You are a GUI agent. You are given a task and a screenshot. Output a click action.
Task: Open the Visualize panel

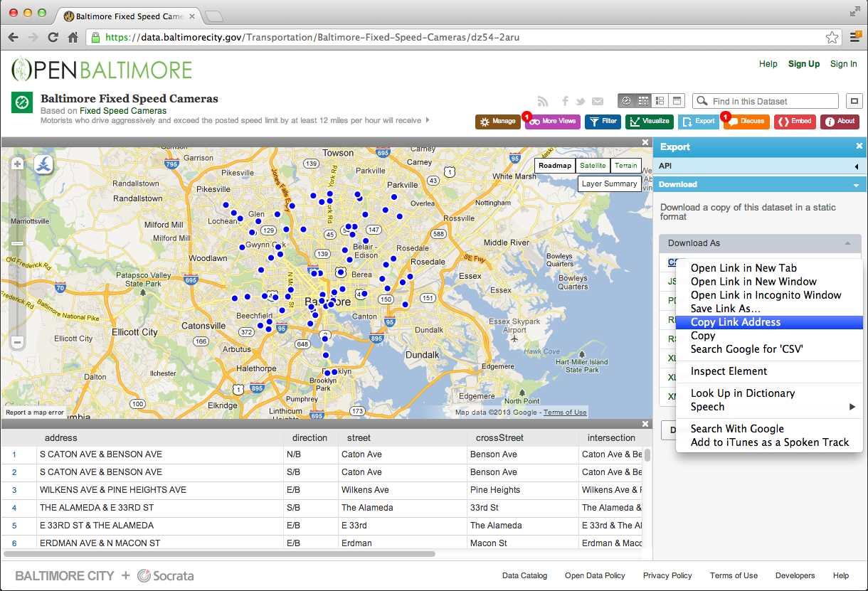pyautogui.click(x=650, y=122)
